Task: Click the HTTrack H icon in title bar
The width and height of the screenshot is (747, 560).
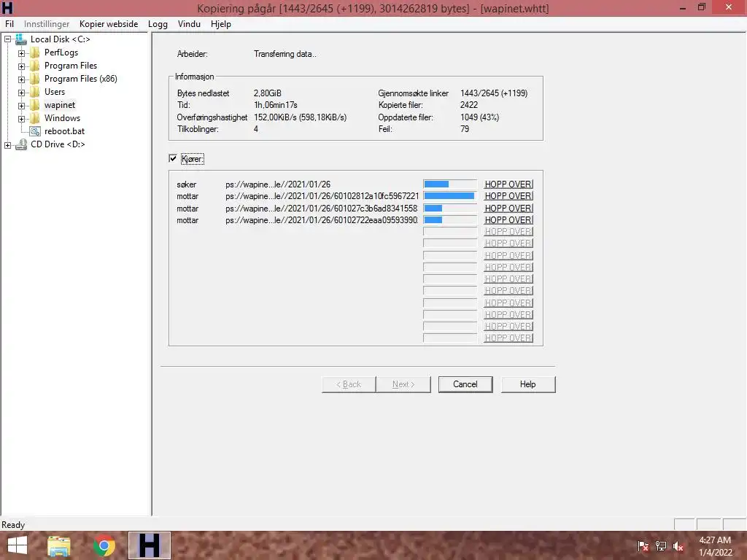Action: click(7, 7)
